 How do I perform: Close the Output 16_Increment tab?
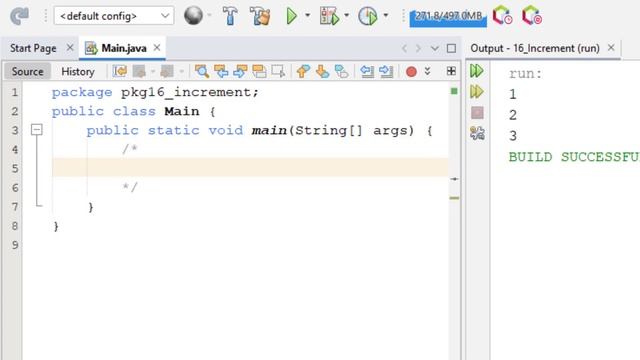(611, 47)
